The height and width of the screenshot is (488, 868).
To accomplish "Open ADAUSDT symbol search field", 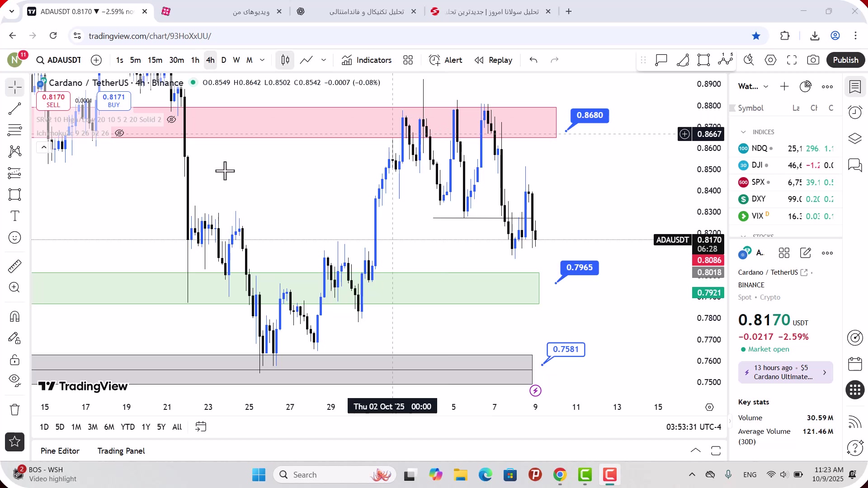I will (59, 60).
